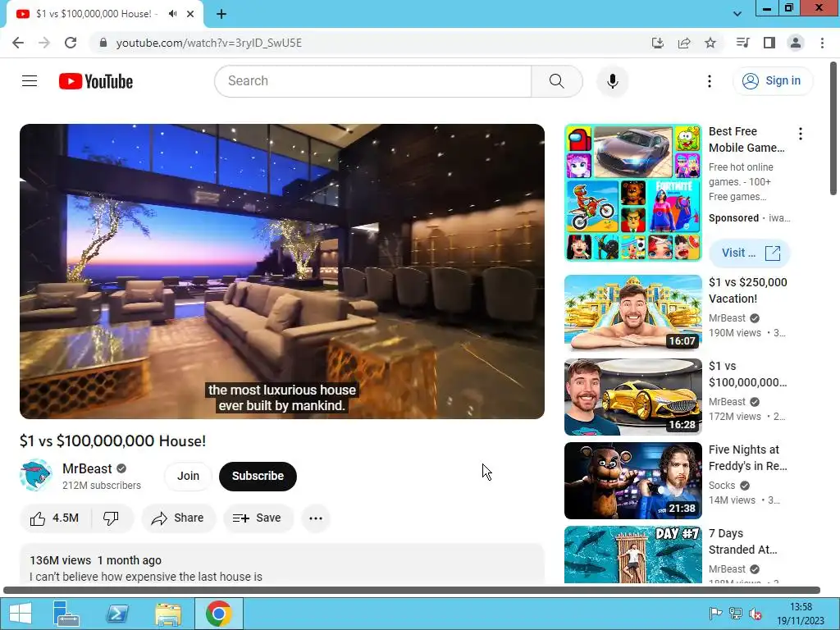Open the Best Free Mobile Games ad thumbnail
This screenshot has width=840, height=630.
coord(632,193)
